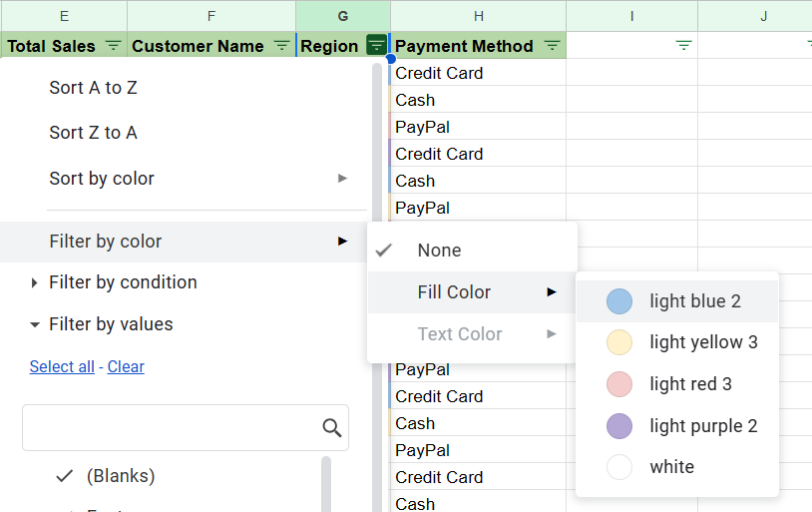Image resolution: width=812 pixels, height=512 pixels.
Task: Click the filter values search field
Action: pos(186,428)
